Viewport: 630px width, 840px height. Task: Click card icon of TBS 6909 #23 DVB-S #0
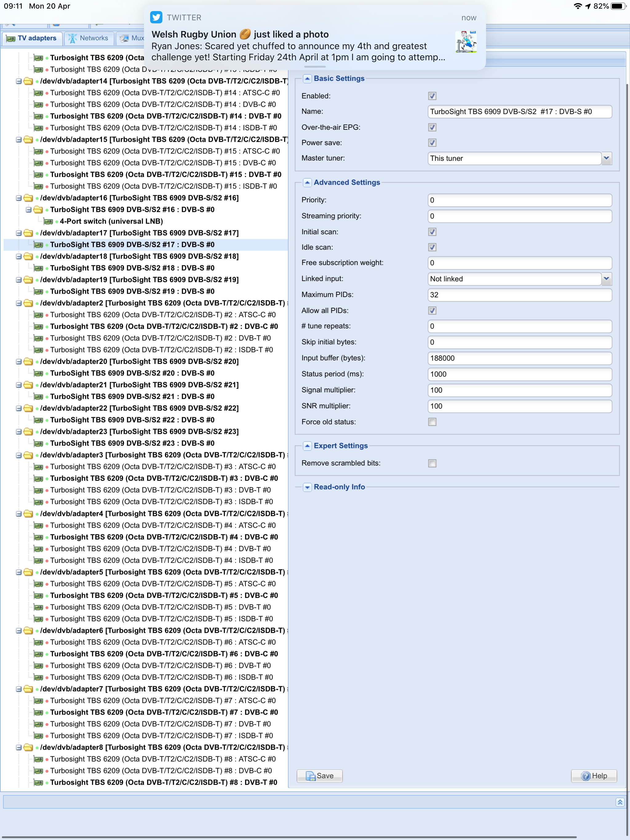click(x=38, y=443)
